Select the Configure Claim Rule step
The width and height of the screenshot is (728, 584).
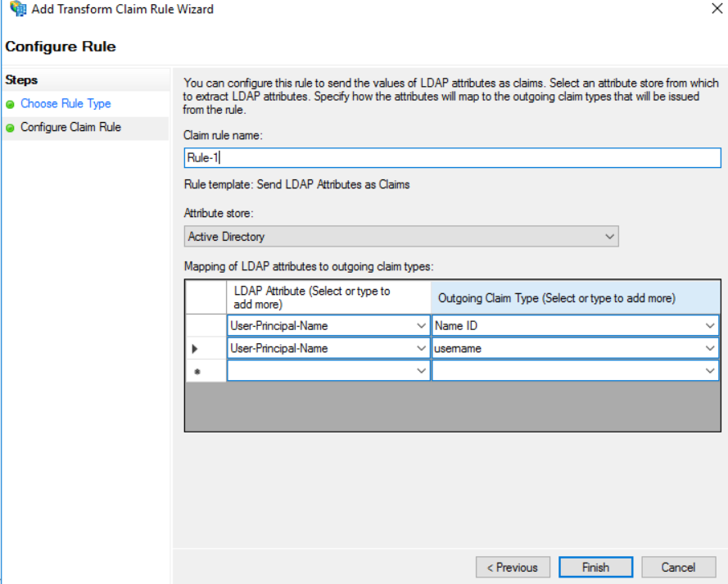click(x=70, y=128)
